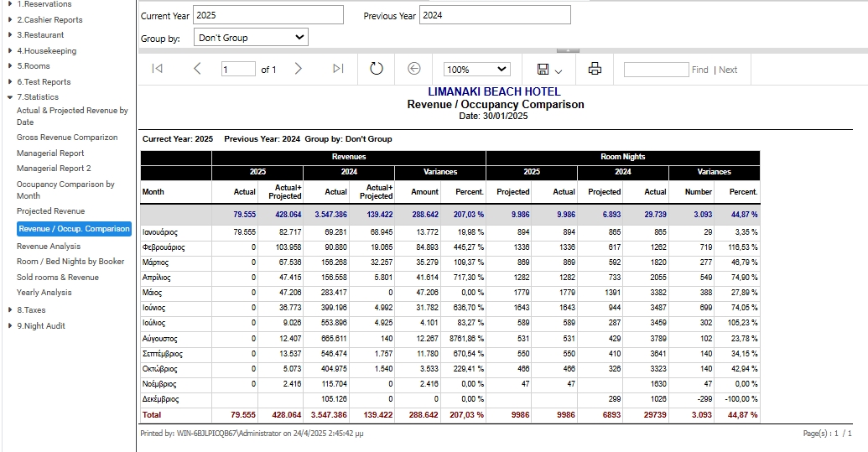Click the page number box
The image size is (868, 452).
(238, 69)
